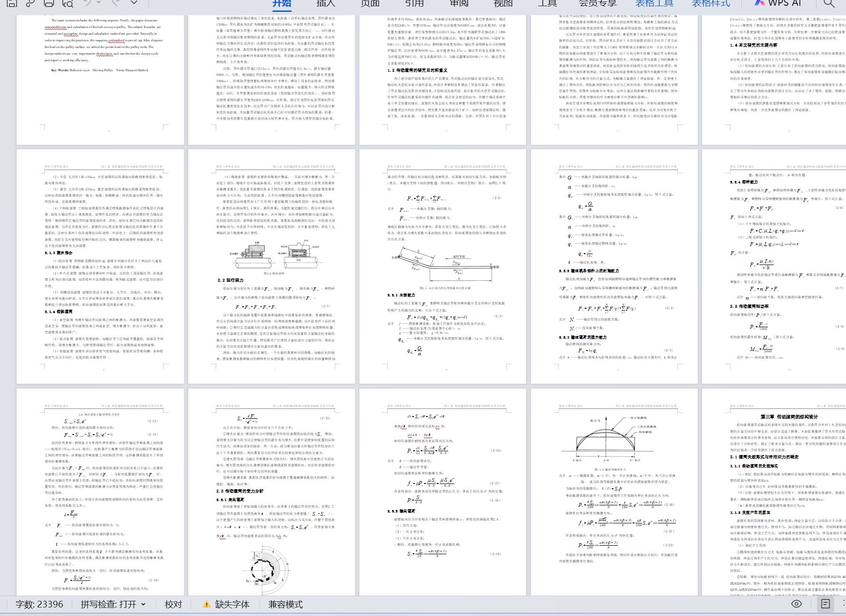Click 校对 (Proofread) in status bar
Image resolution: width=846 pixels, height=616 pixels.
click(173, 604)
